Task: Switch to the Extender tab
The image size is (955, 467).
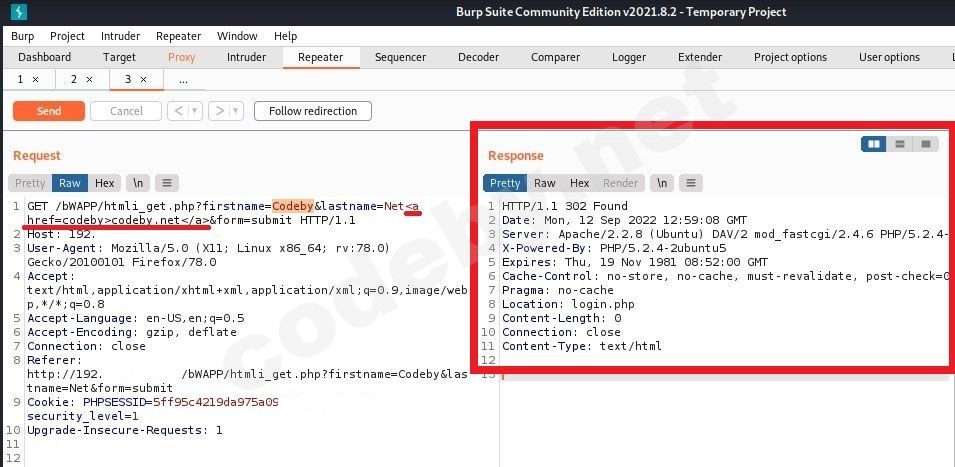Action: click(x=700, y=57)
